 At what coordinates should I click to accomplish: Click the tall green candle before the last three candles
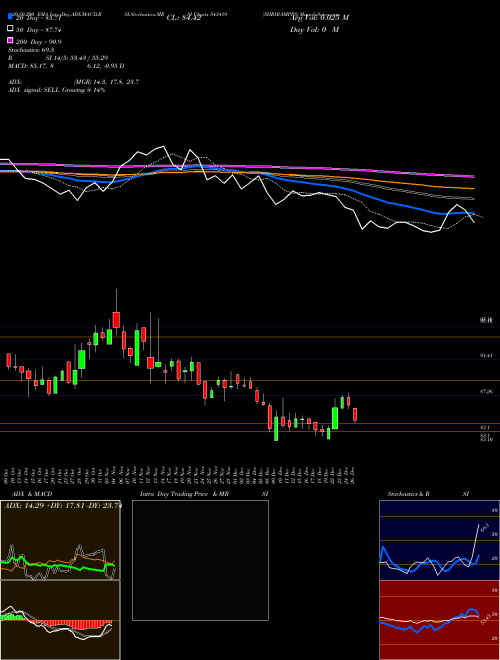pyautogui.click(x=335, y=418)
